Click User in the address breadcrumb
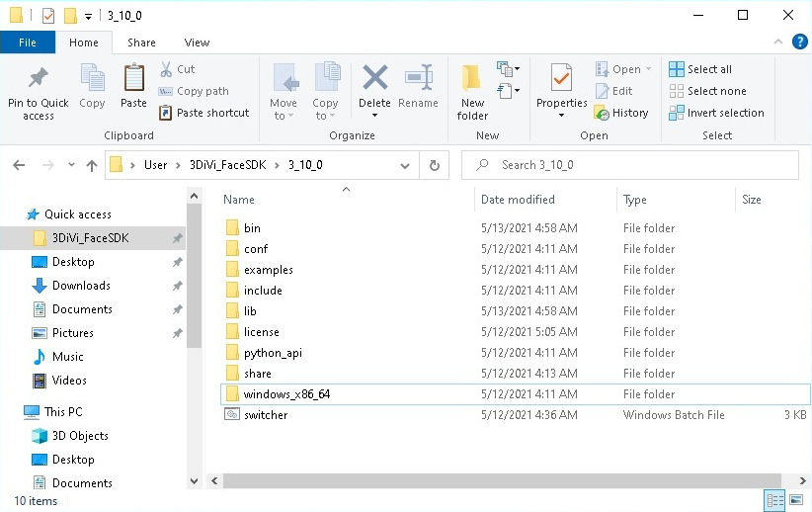812x512 pixels. pyautogui.click(x=155, y=165)
